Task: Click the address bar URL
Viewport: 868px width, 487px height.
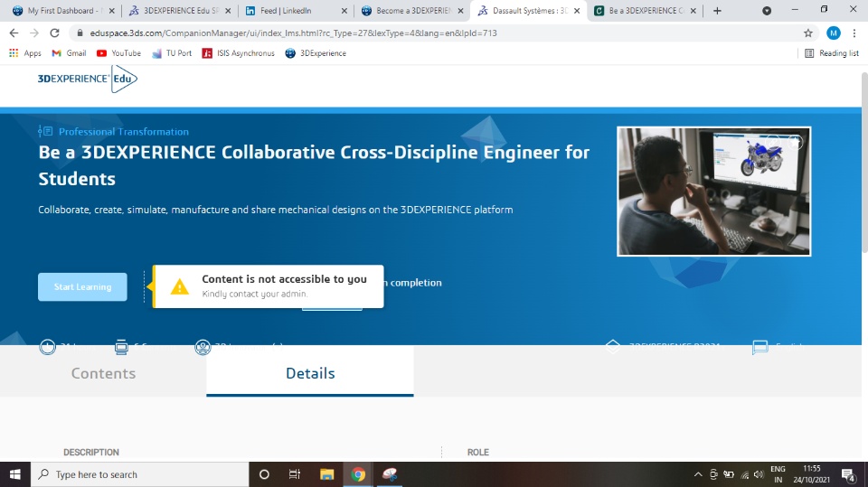Action: 293,33
